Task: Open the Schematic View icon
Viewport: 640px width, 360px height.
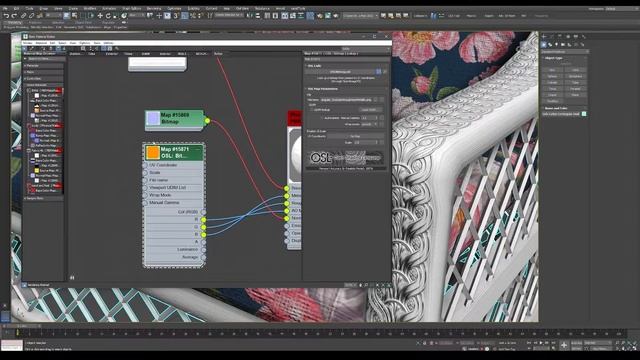Action: click(301, 16)
